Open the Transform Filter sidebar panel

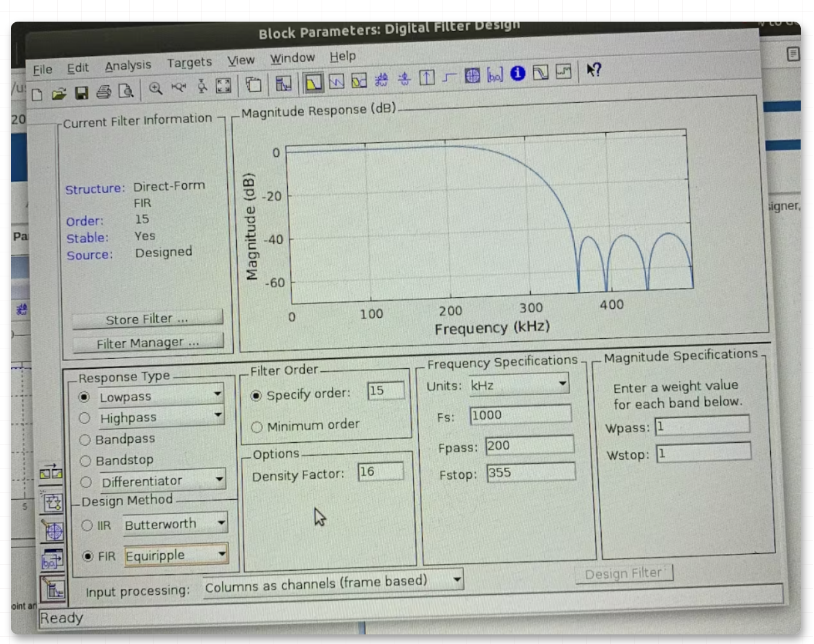click(x=50, y=473)
